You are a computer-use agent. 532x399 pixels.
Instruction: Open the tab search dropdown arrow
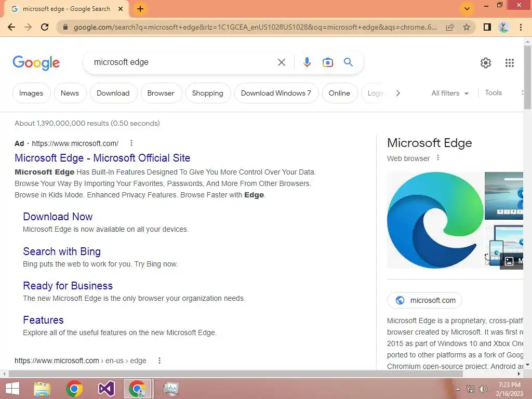(467, 8)
